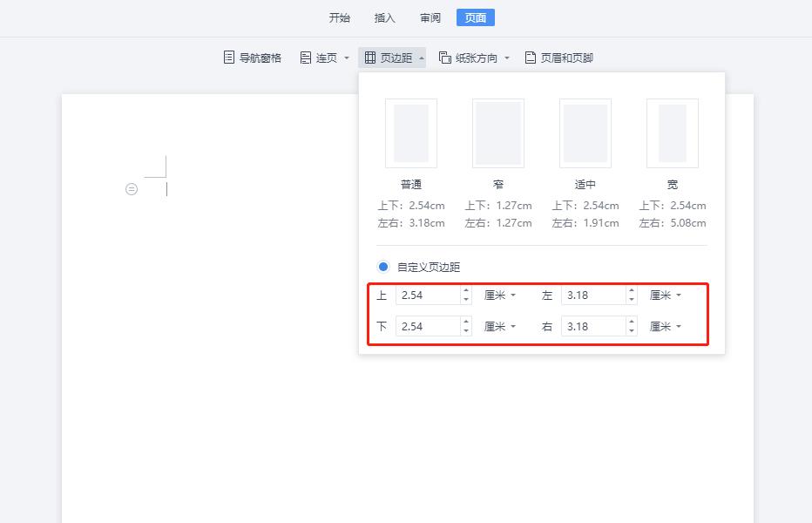Screen dimensions: 812x523
Task: Decrease the 右 right margin with down arrow
Action: click(632, 331)
